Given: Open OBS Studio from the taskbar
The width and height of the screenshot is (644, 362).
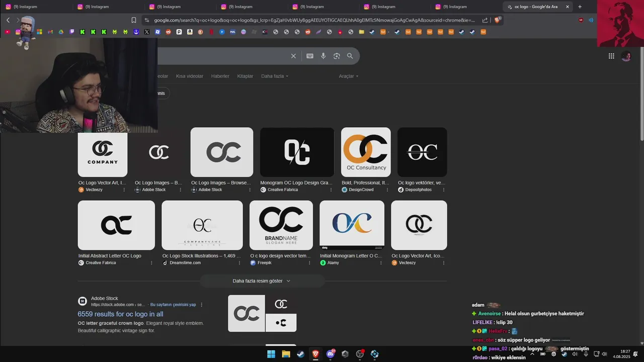Looking at the screenshot, I should (360, 354).
